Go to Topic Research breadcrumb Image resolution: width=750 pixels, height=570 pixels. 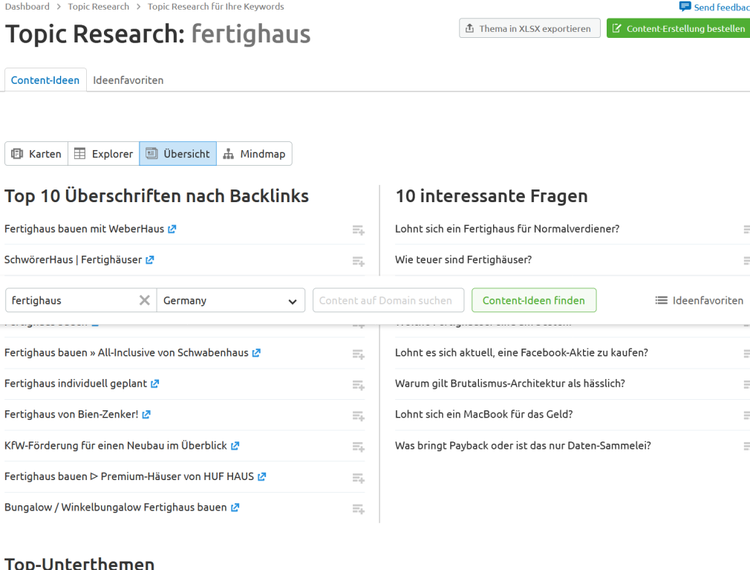99,7
